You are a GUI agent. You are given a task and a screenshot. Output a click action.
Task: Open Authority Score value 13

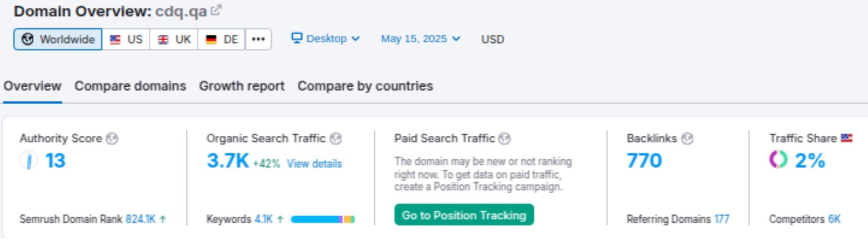point(55,161)
